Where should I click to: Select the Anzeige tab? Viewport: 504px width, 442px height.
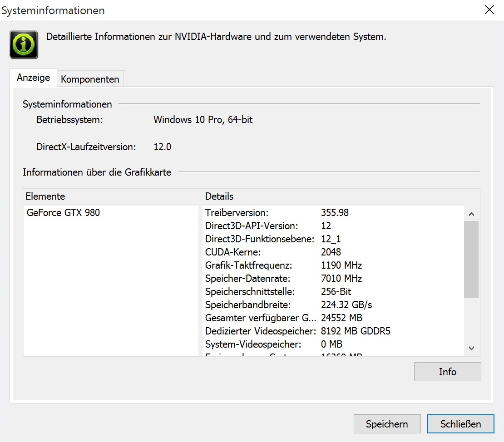coord(33,78)
